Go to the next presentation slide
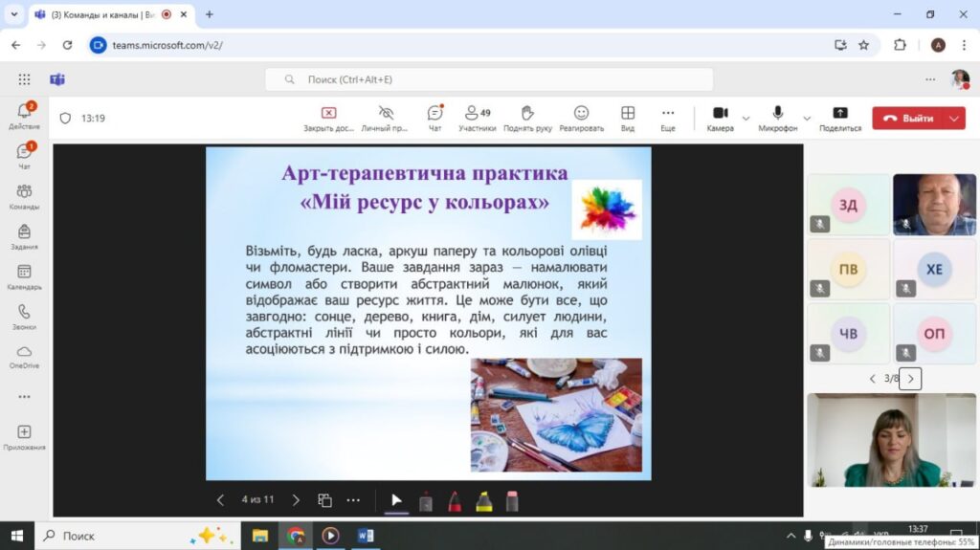 tap(296, 500)
